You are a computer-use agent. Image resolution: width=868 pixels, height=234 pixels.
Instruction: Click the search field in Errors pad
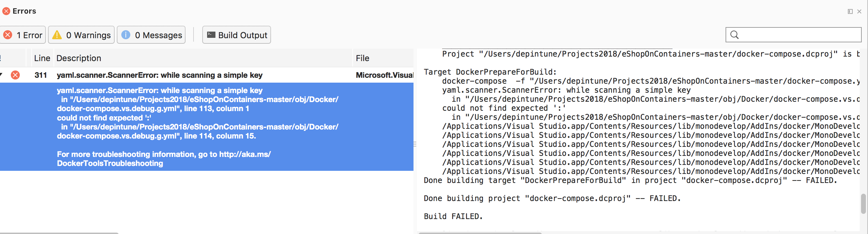794,35
